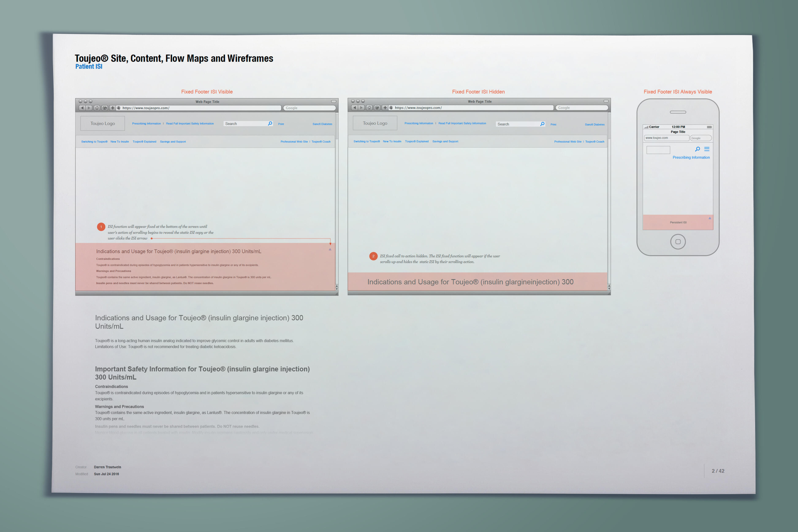The image size is (798, 532).
Task: Click the scrollbar down arrow in the ISI Hidden browser
Action: pyautogui.click(x=609, y=289)
